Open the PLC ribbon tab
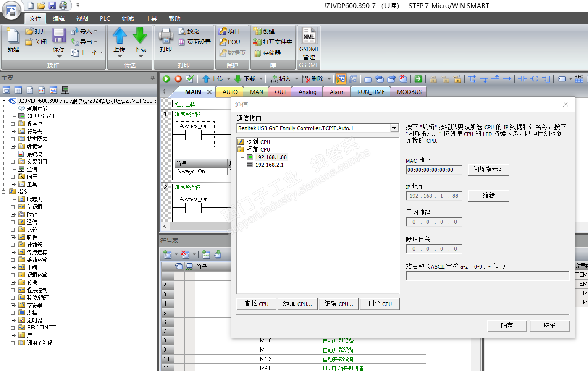 [105, 18]
